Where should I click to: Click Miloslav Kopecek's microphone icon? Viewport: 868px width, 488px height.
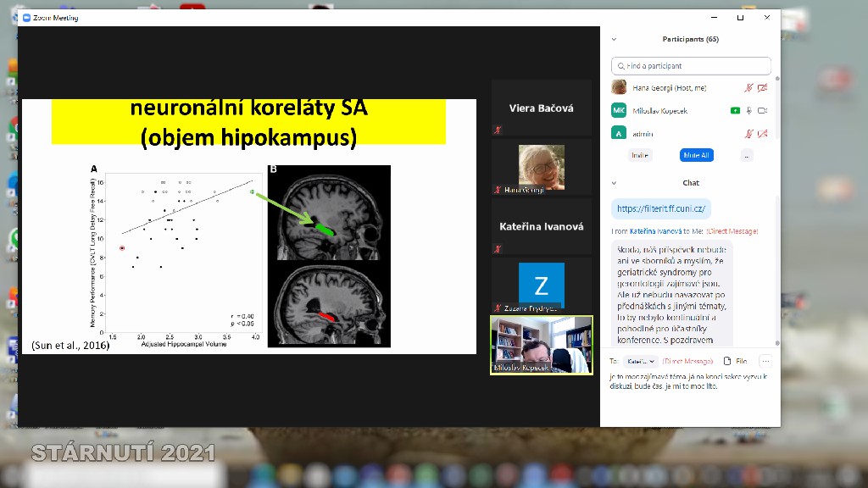tap(748, 110)
